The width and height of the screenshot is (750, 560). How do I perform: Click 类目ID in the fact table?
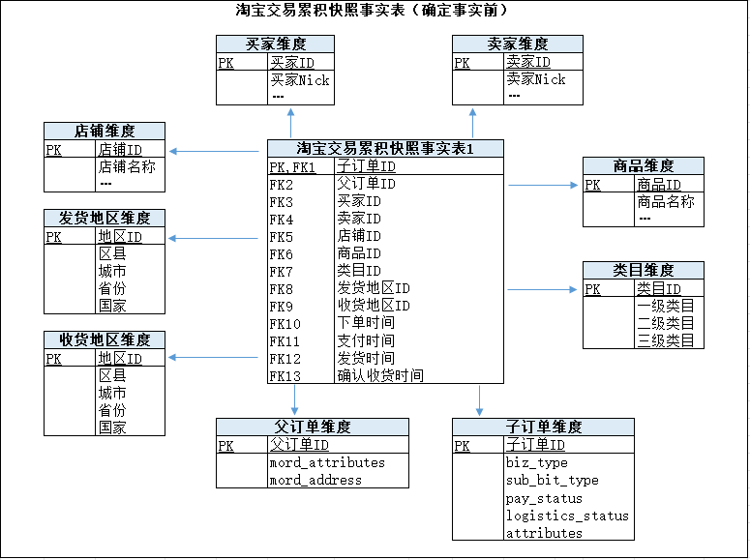359,271
